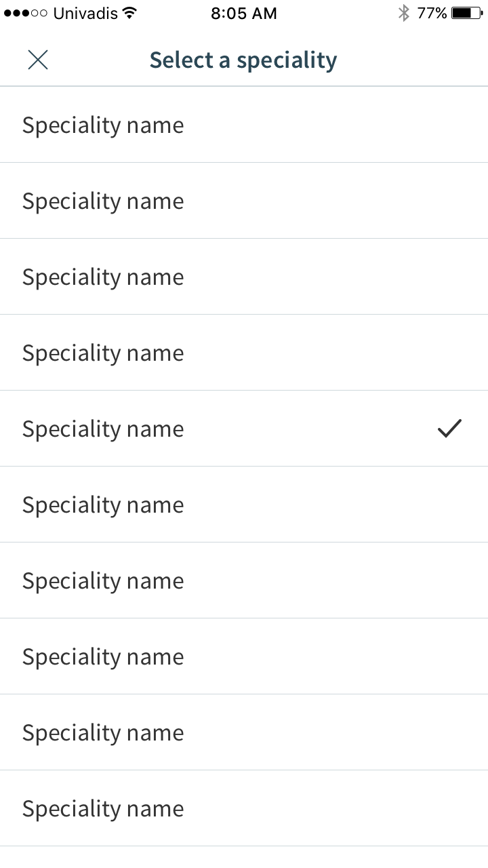Tap the Bluetooth icon in status bar
Image resolution: width=488 pixels, height=868 pixels.
[x=404, y=13]
